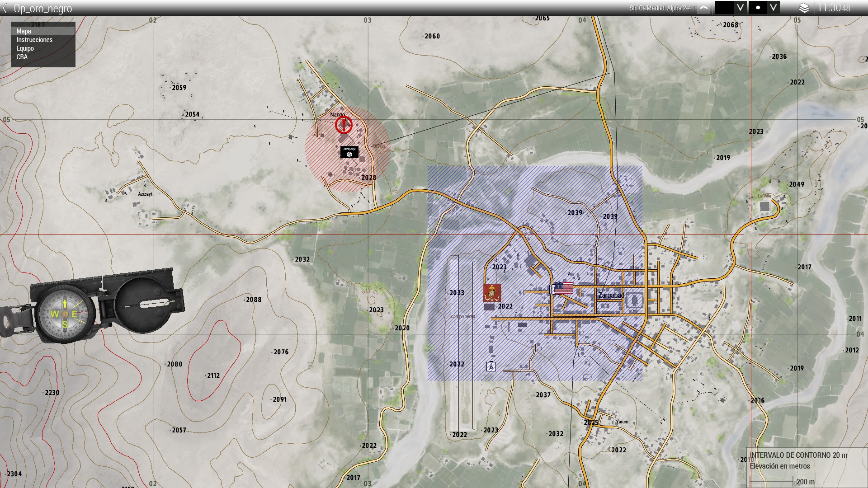The height and width of the screenshot is (488, 868).
Task: Click the black insurgent flag marker
Action: click(x=349, y=152)
